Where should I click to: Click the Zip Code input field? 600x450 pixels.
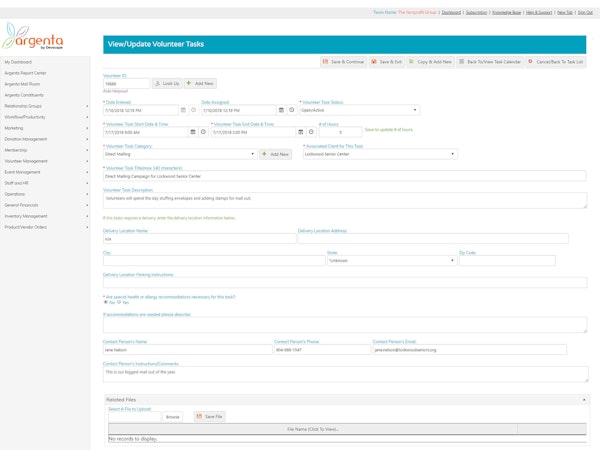coord(507,261)
